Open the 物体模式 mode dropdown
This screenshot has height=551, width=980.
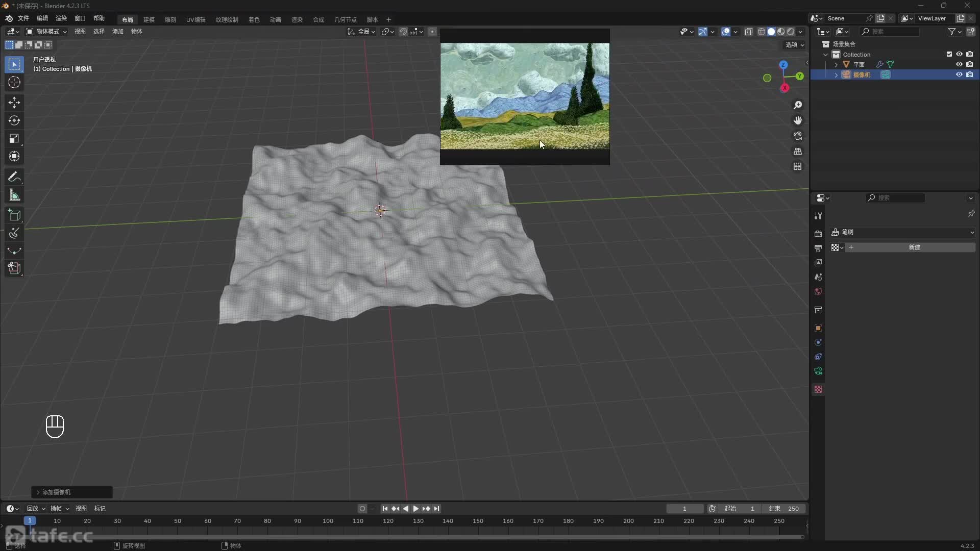(x=46, y=32)
